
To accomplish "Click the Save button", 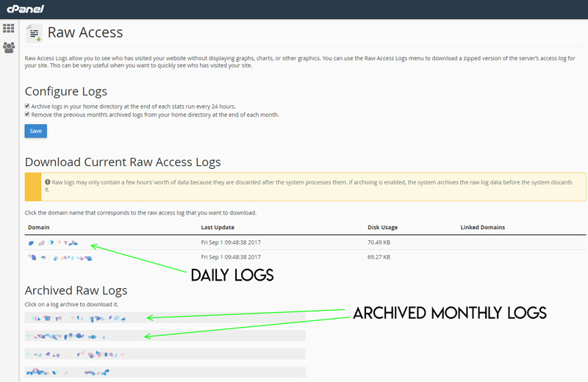I will click(x=35, y=131).
